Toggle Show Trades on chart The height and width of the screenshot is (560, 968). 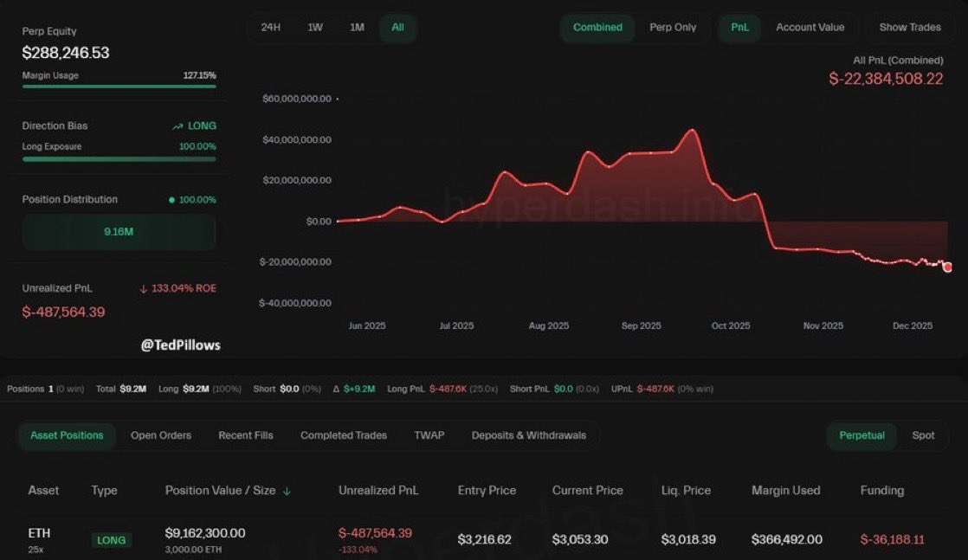910,27
